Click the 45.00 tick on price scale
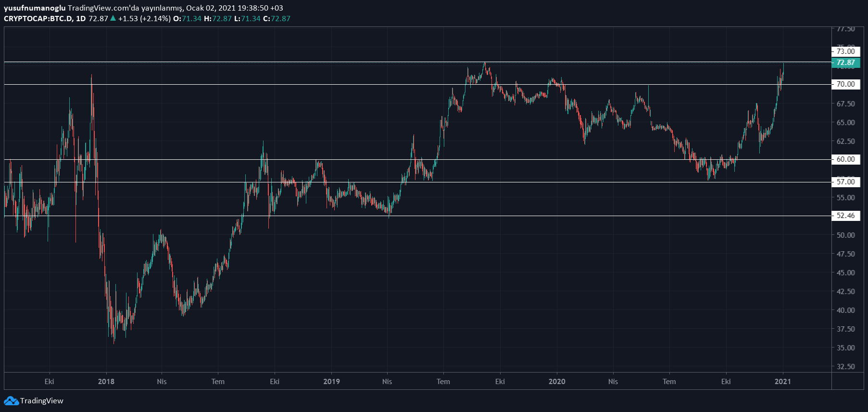This screenshot has height=412, width=868. pos(845,272)
